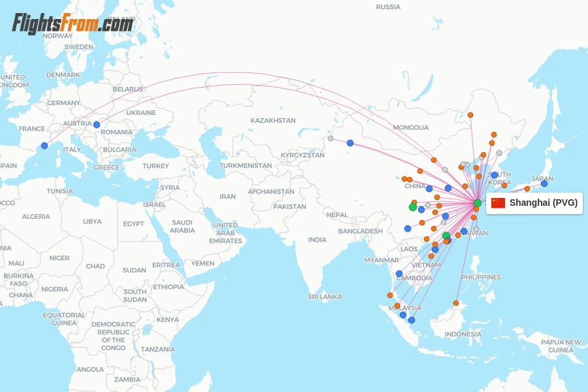The height and width of the screenshot is (392, 588).
Task: Select the blue marker in Japan
Action: pyautogui.click(x=544, y=184)
